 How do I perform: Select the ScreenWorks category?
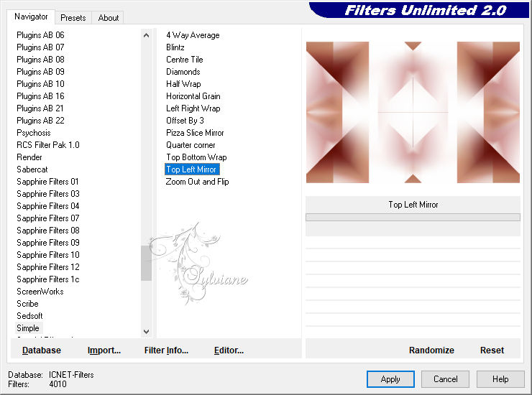click(40, 292)
